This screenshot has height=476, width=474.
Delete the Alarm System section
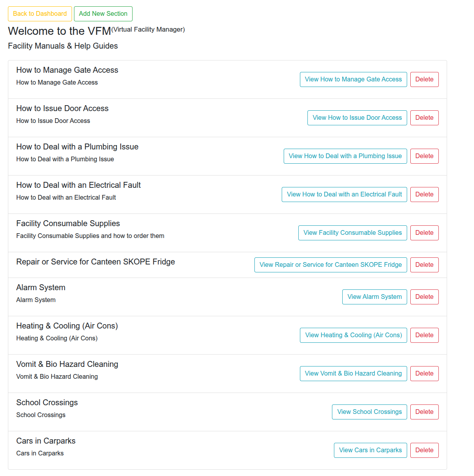[x=425, y=297]
